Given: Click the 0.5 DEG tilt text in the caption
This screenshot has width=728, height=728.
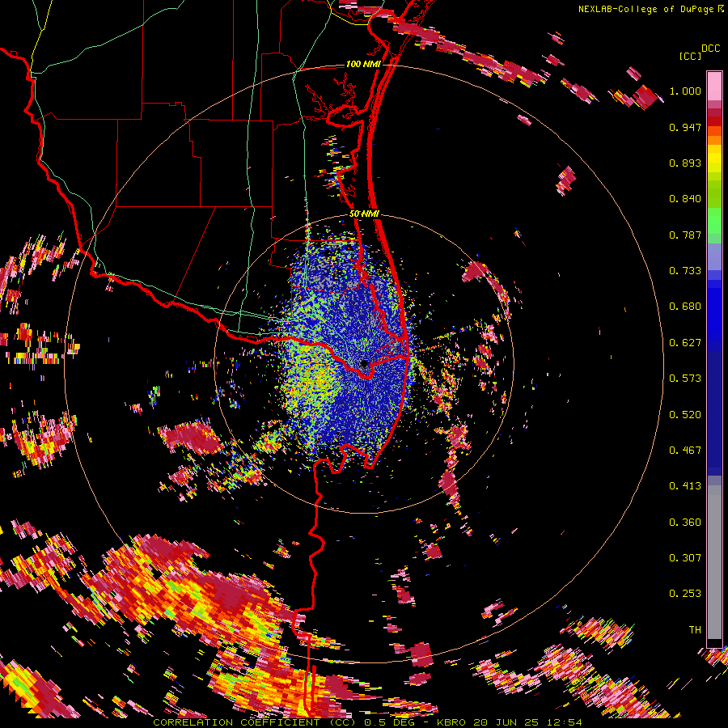Looking at the screenshot, I should coord(389,722).
